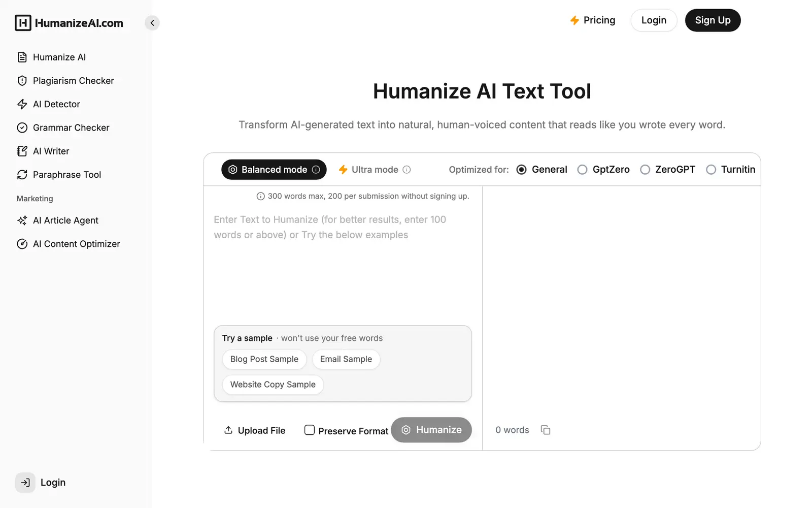Click the Grammar Checker checkmark icon
Screen dimensions: 812x508
[22, 128]
